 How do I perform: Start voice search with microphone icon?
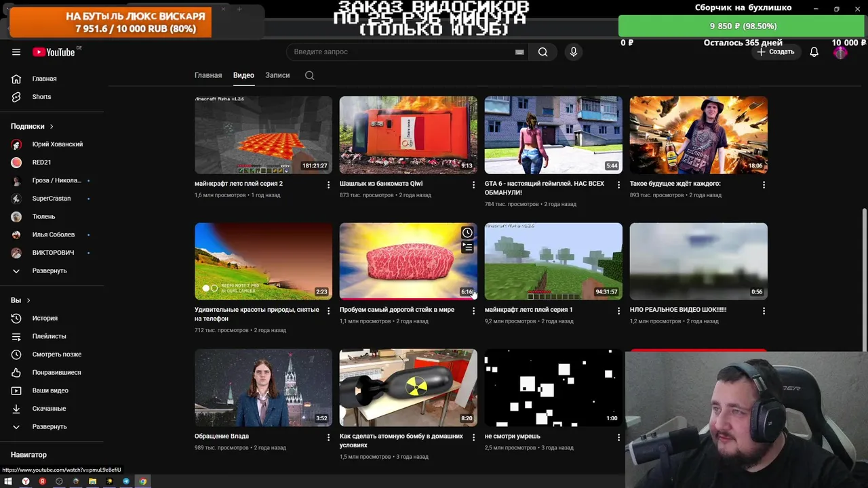574,52
